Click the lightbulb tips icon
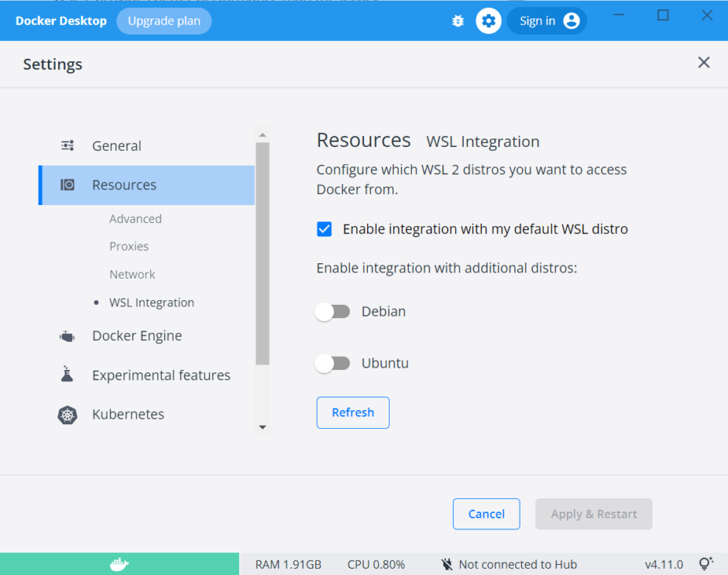This screenshot has height=575, width=728. point(706,564)
